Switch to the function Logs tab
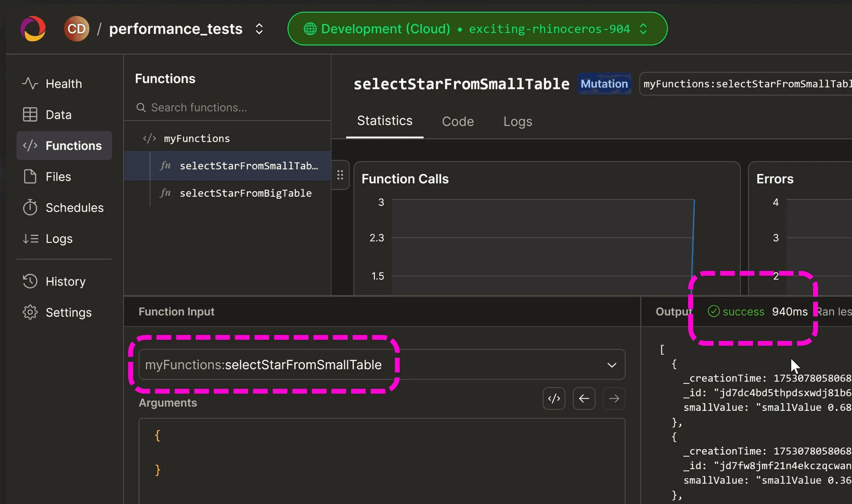The image size is (852, 504). coord(518,121)
